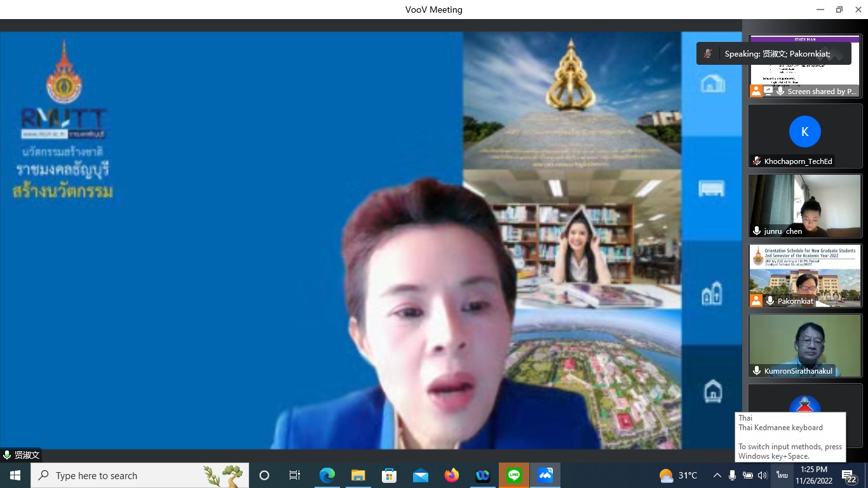Click the battery tray icon
This screenshot has width=868, height=488.
click(x=747, y=475)
